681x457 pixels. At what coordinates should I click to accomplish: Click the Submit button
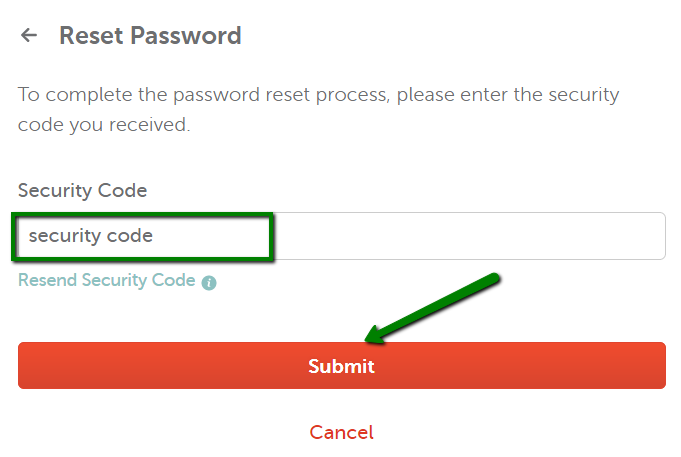click(341, 366)
